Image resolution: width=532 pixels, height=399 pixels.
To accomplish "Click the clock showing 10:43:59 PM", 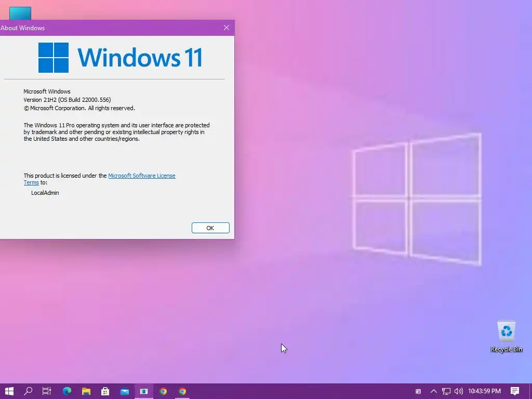I will coord(485,391).
